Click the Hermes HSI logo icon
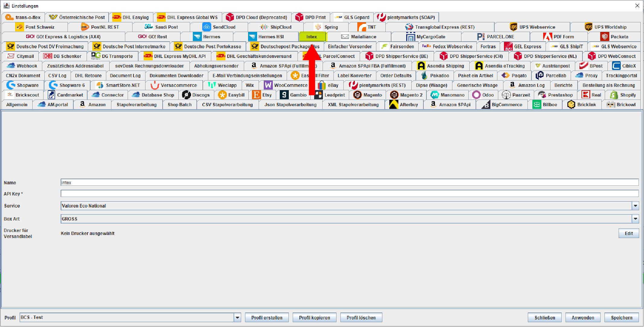Viewport: 644px width, 327px height. [x=253, y=37]
